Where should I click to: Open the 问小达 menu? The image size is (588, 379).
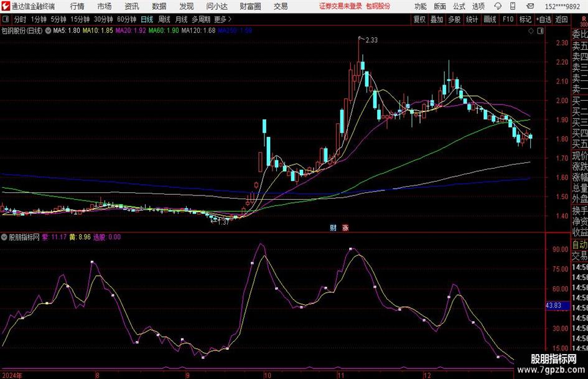tap(217, 6)
